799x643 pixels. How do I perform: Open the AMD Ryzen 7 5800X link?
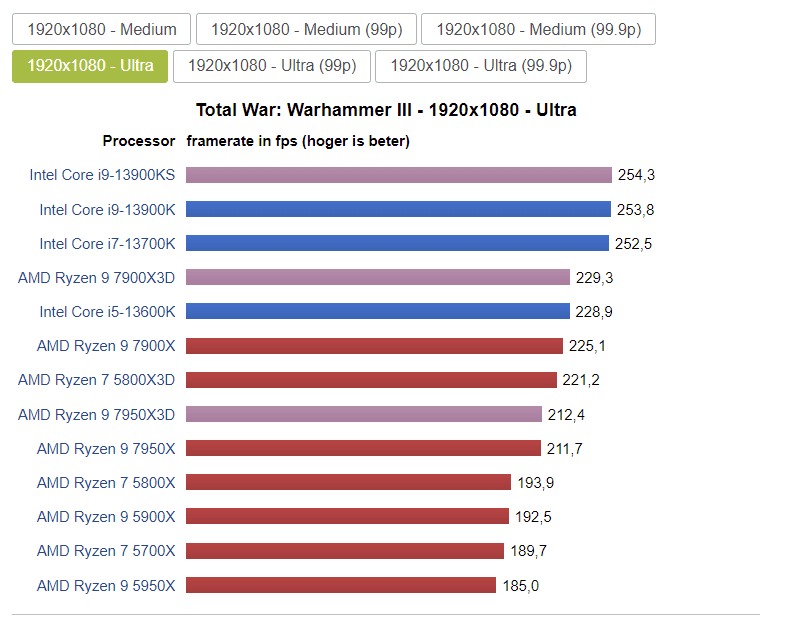point(106,483)
